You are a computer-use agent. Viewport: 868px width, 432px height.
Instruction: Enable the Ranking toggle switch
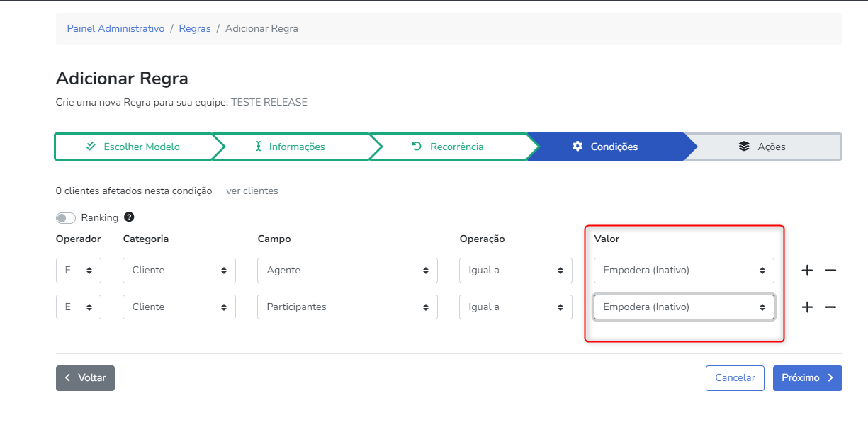(66, 218)
